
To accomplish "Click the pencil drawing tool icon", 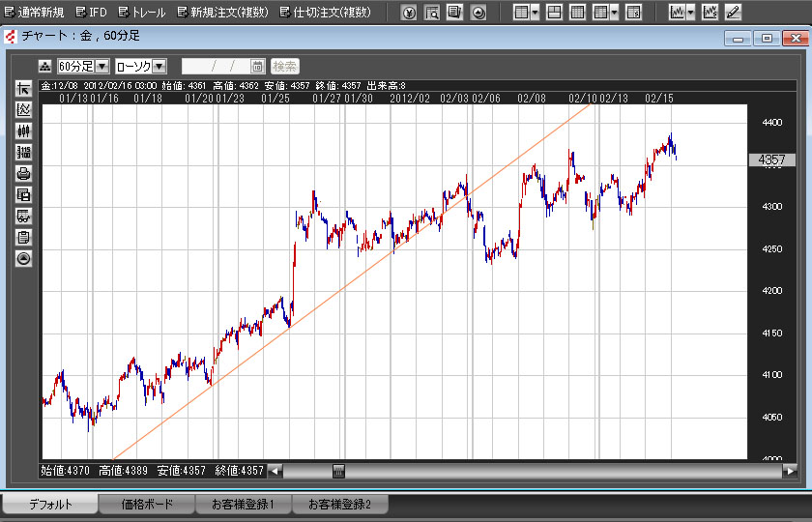I will tap(733, 13).
